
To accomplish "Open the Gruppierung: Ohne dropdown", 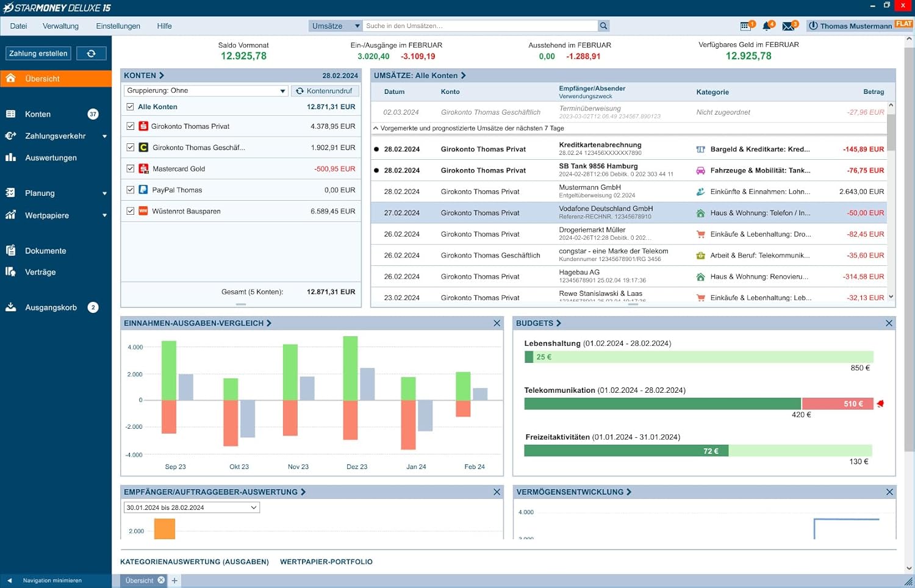I will (x=206, y=91).
